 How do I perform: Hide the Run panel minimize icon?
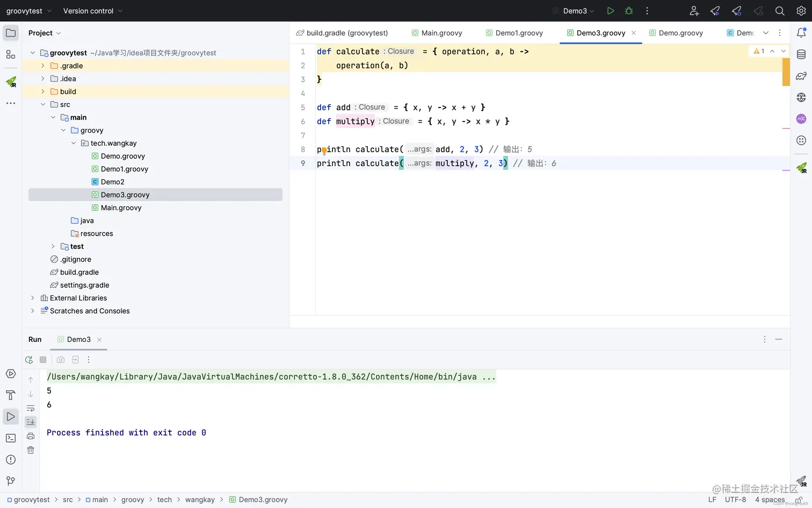pos(779,339)
